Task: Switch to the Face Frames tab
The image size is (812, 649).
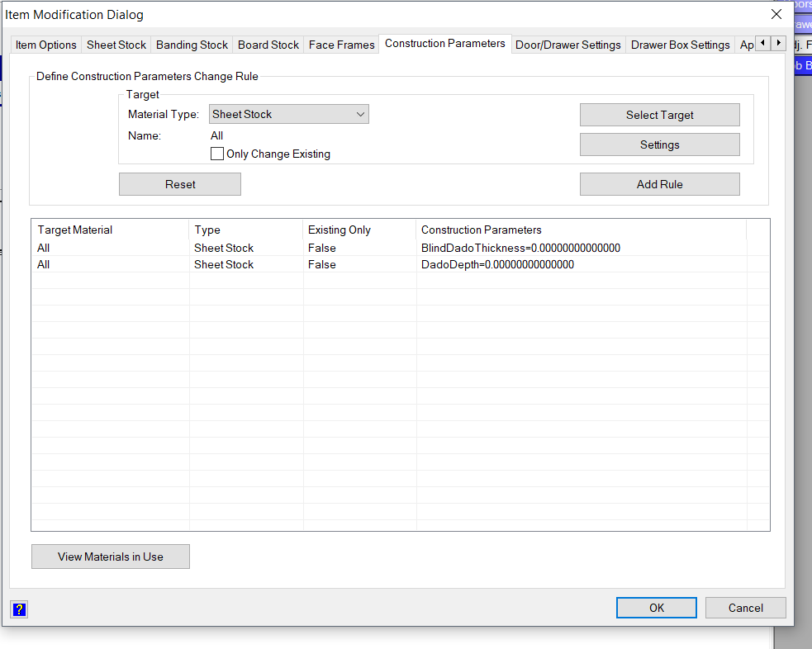Action: [x=341, y=45]
